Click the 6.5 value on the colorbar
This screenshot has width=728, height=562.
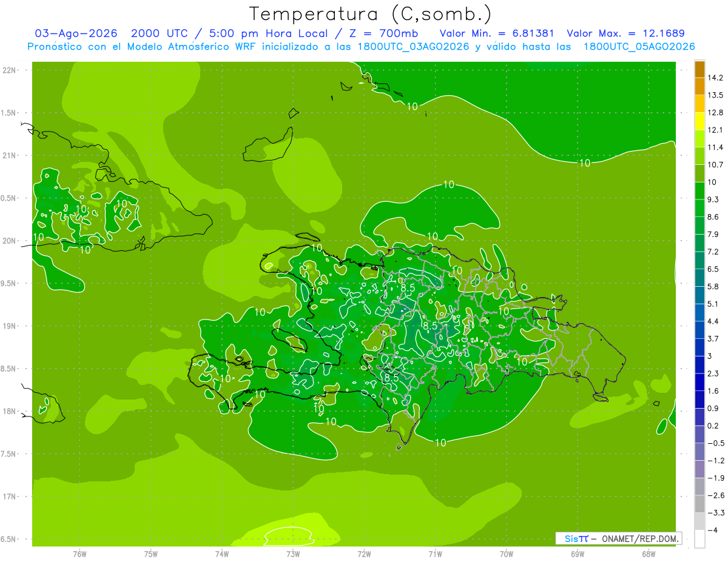click(x=714, y=269)
